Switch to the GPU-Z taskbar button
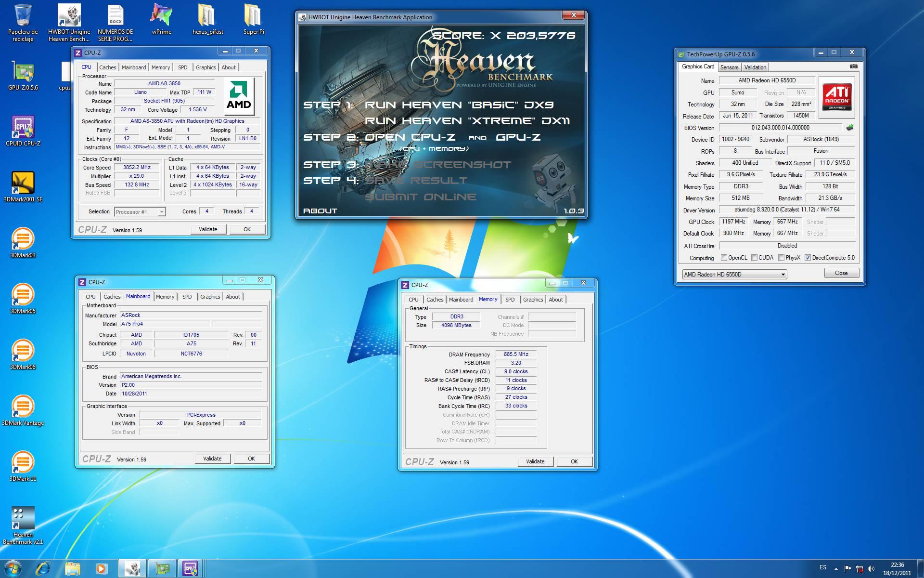Screen dimensions: 924x578 (162, 569)
